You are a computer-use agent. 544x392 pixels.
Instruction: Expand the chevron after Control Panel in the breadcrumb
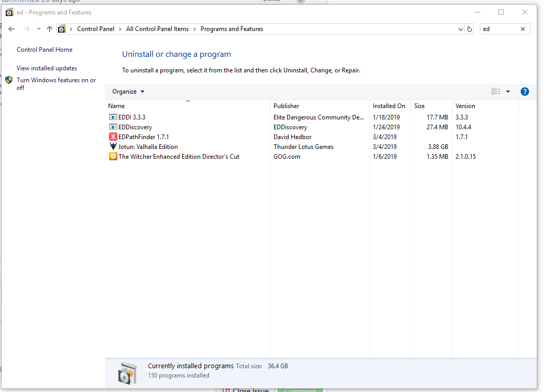(120, 29)
